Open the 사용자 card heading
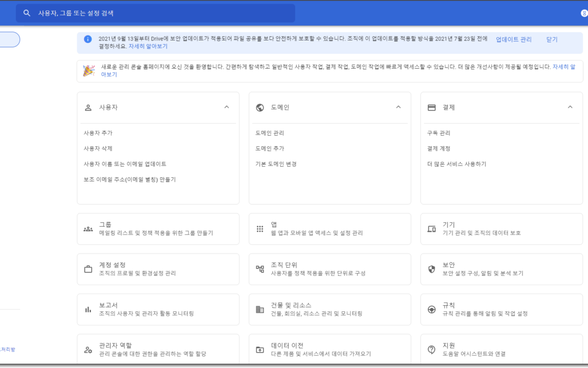This screenshot has width=588, height=368. [x=108, y=107]
